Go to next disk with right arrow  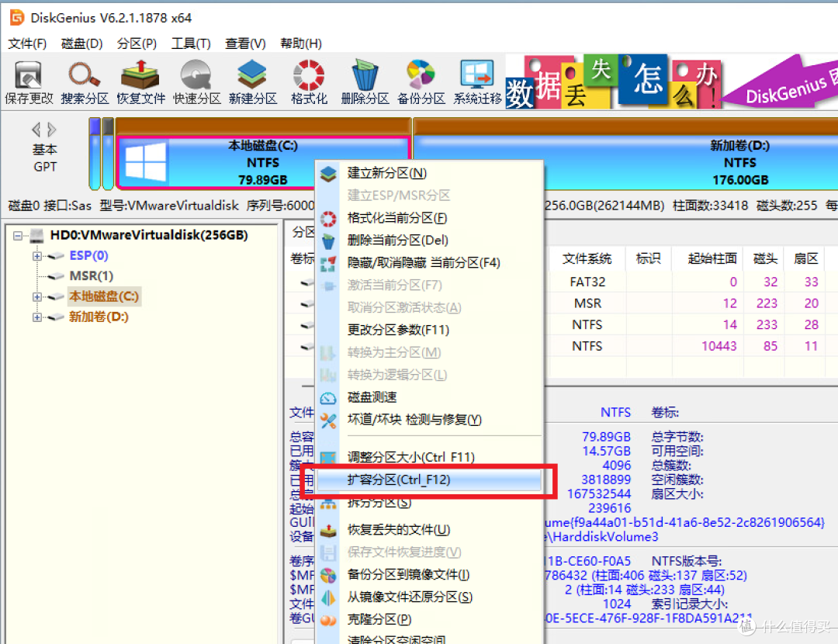point(52,130)
